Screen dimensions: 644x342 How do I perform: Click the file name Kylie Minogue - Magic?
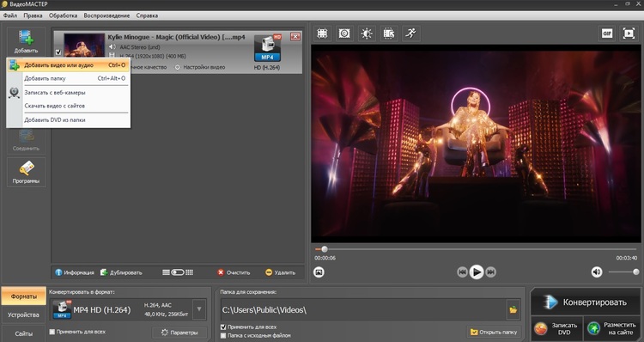(x=176, y=37)
